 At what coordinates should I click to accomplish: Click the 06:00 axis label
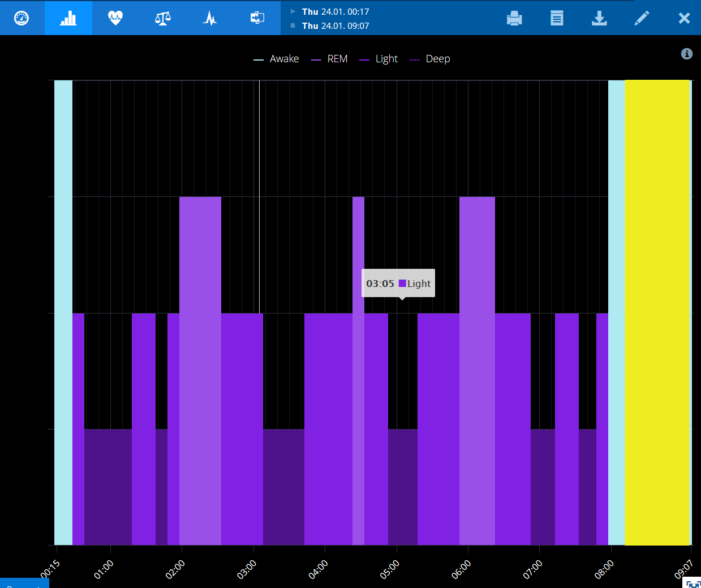click(x=461, y=569)
